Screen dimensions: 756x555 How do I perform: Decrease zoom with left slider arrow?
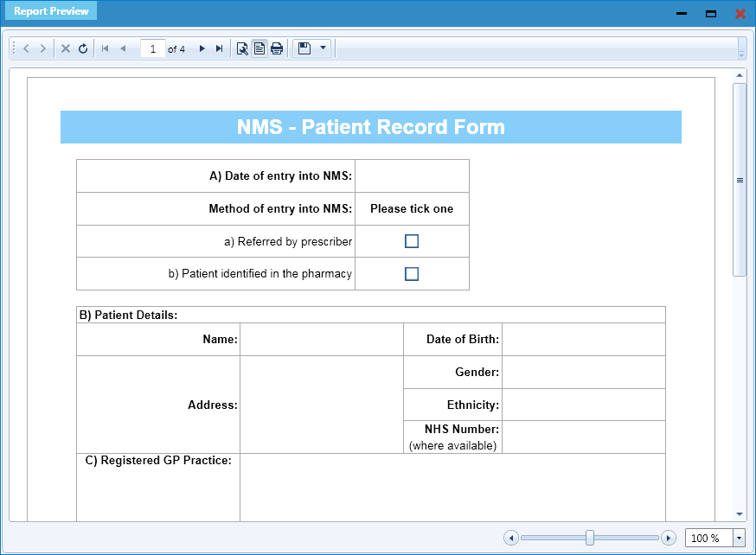pyautogui.click(x=511, y=538)
